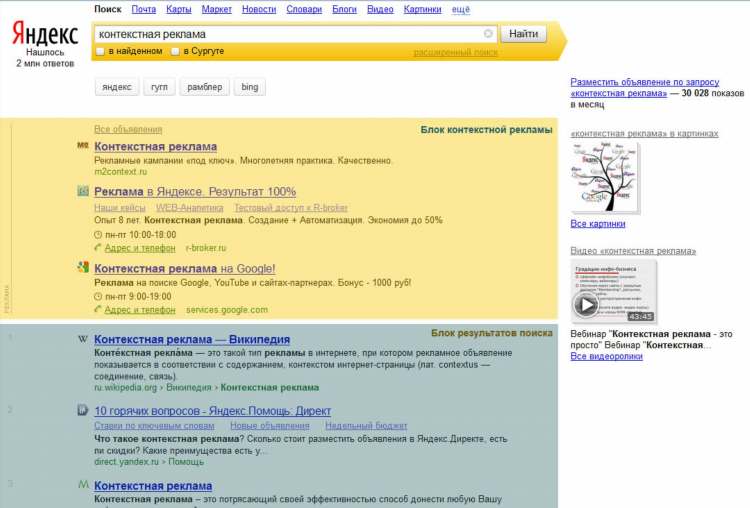Click «Нашлось 2 млн ответов» text
The image size is (750, 508).
45,58
